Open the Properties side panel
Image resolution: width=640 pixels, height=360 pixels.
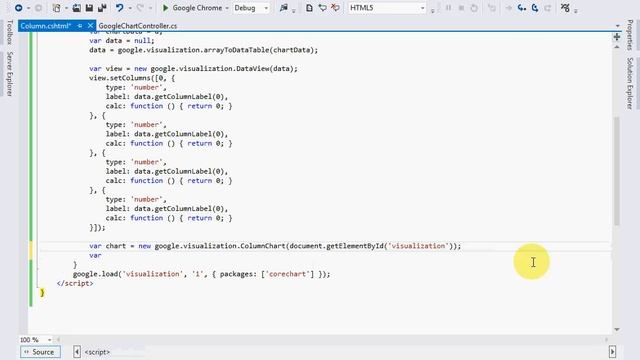tap(630, 35)
